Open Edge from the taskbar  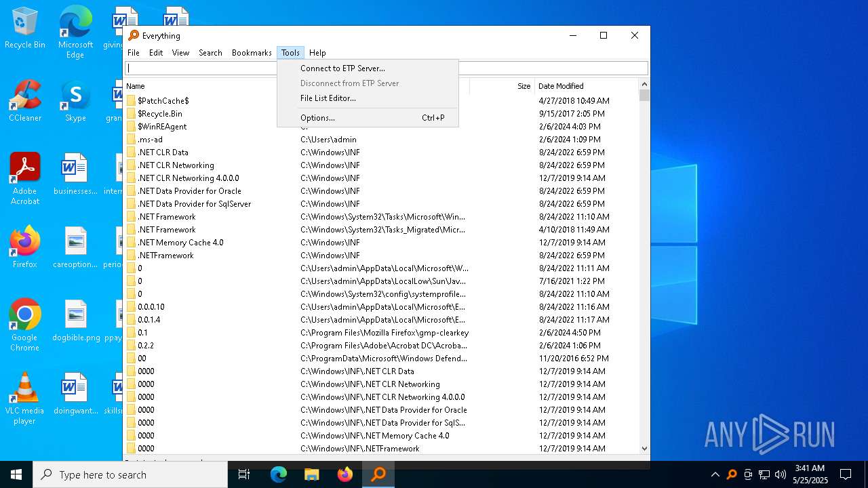pyautogui.click(x=279, y=474)
